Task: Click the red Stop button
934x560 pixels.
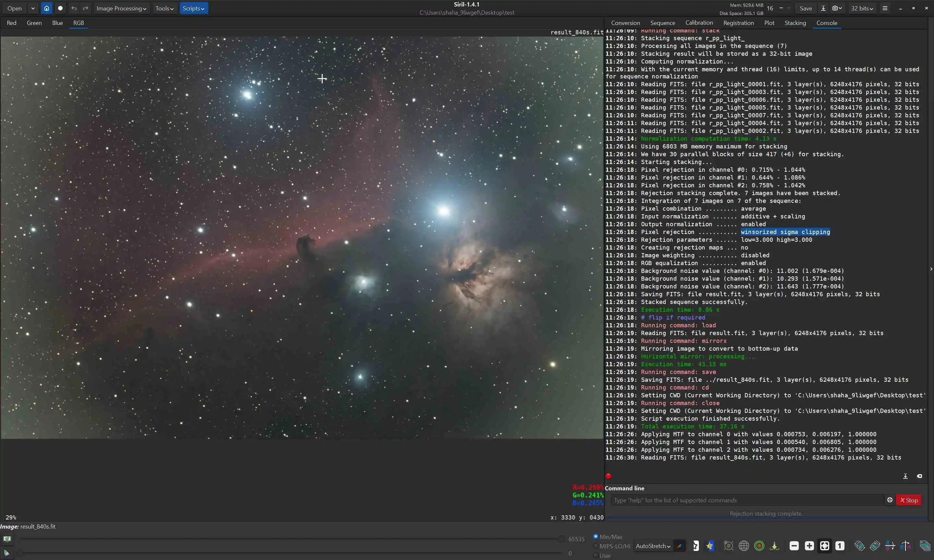Action: click(x=909, y=500)
